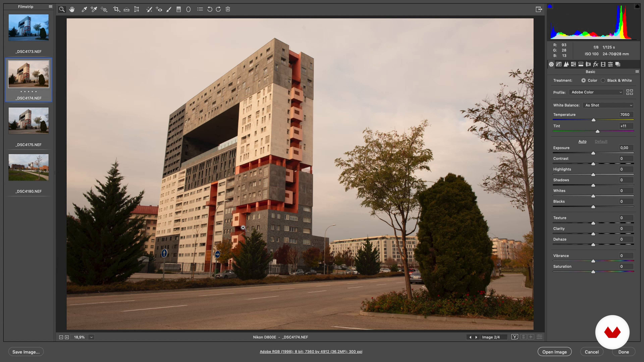Viewport: 644px width, 362px height.
Task: Select Color treatment radio button
Action: 583,80
